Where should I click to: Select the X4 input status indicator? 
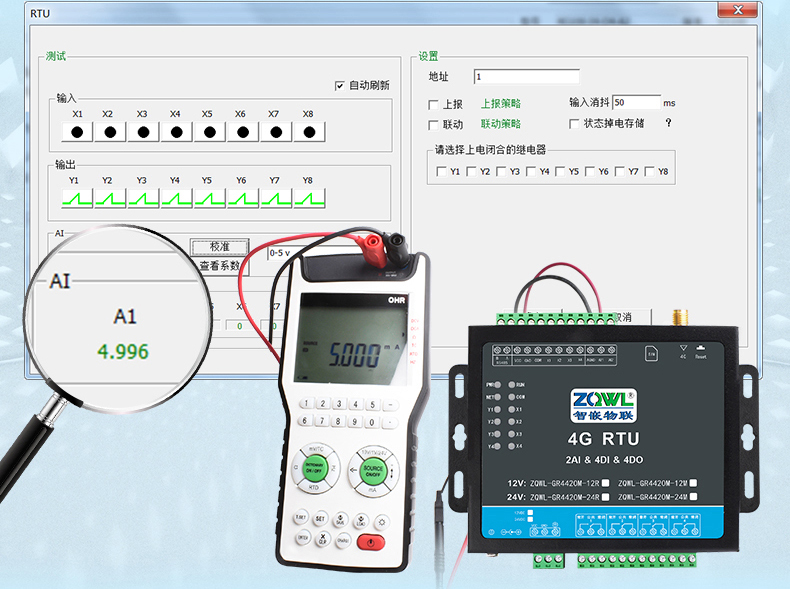pyautogui.click(x=176, y=132)
